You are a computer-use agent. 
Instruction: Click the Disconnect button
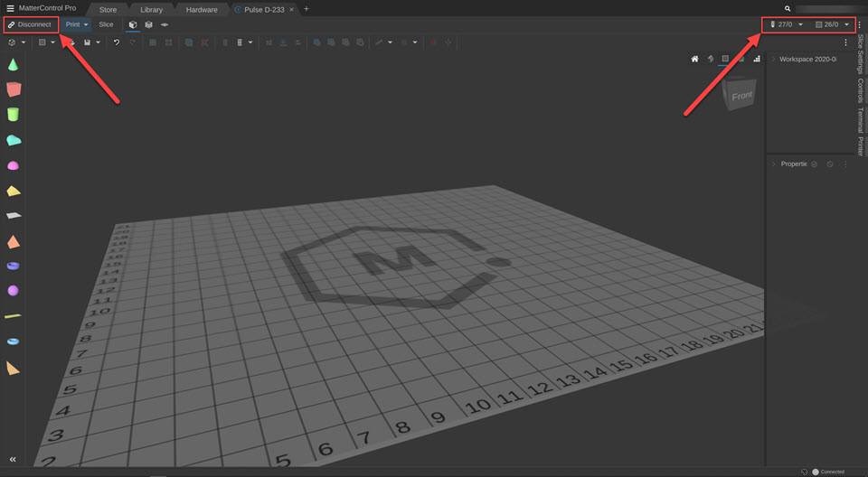pos(30,24)
